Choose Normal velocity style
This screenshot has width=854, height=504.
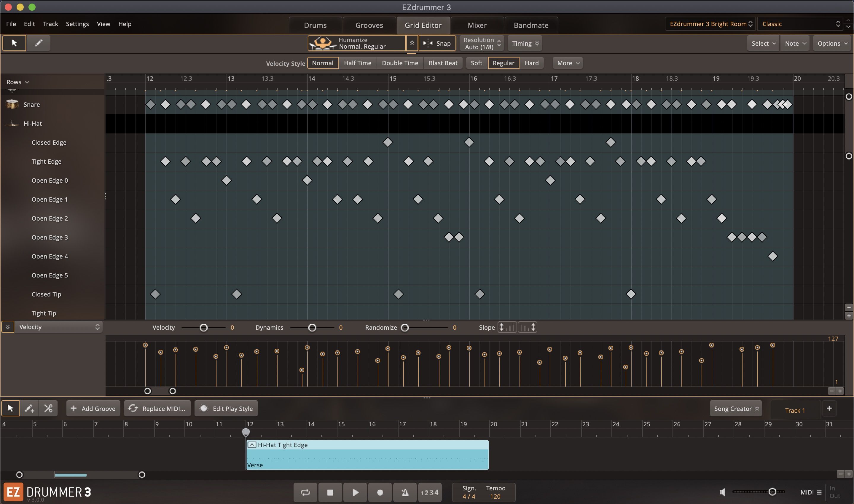pyautogui.click(x=323, y=63)
